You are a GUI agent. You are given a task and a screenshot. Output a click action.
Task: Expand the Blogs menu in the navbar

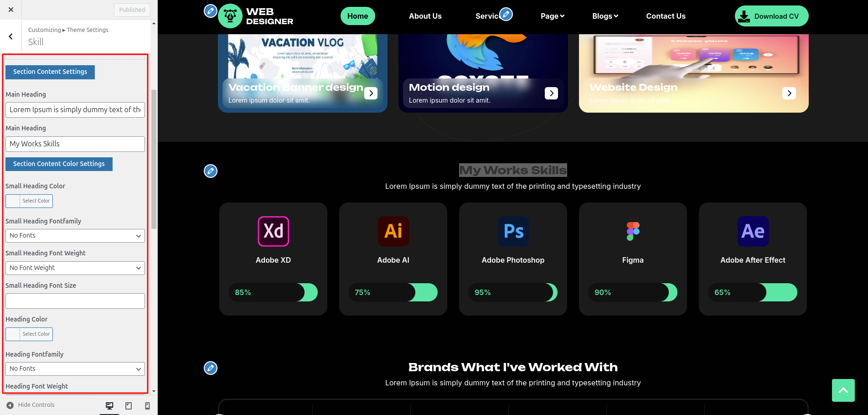point(605,16)
